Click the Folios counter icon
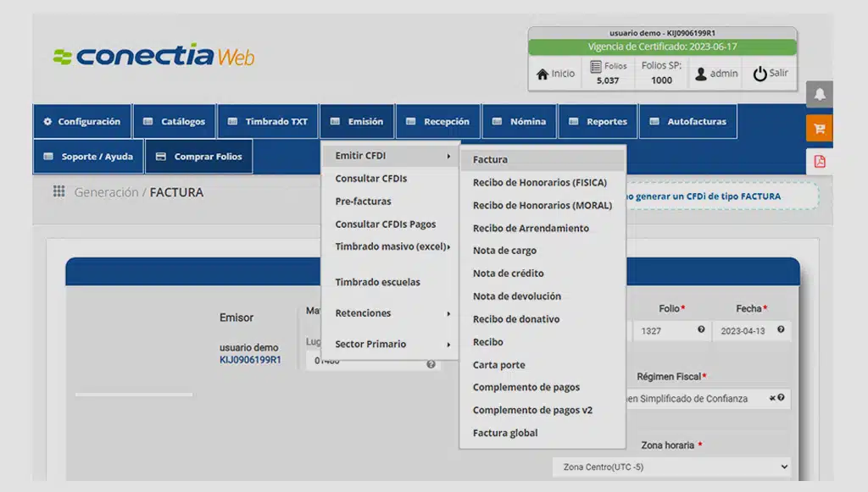The height and width of the screenshot is (492, 868). pos(596,66)
